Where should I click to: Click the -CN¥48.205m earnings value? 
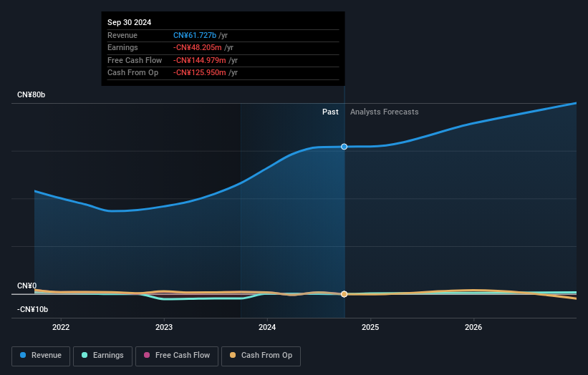coord(197,47)
